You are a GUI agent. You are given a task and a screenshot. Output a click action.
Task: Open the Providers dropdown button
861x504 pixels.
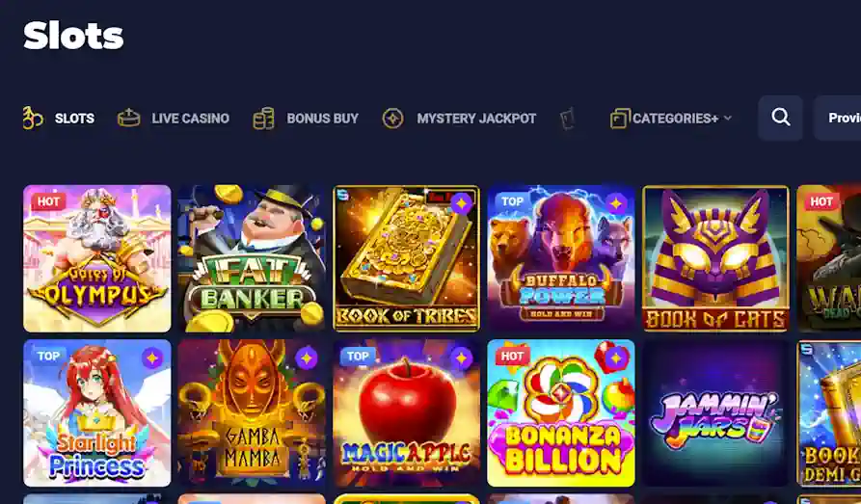(838, 118)
